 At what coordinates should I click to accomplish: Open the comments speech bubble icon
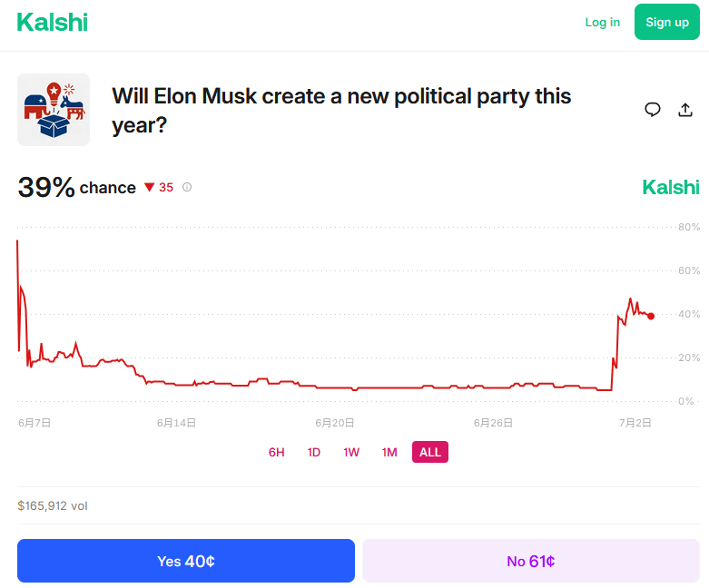point(652,110)
